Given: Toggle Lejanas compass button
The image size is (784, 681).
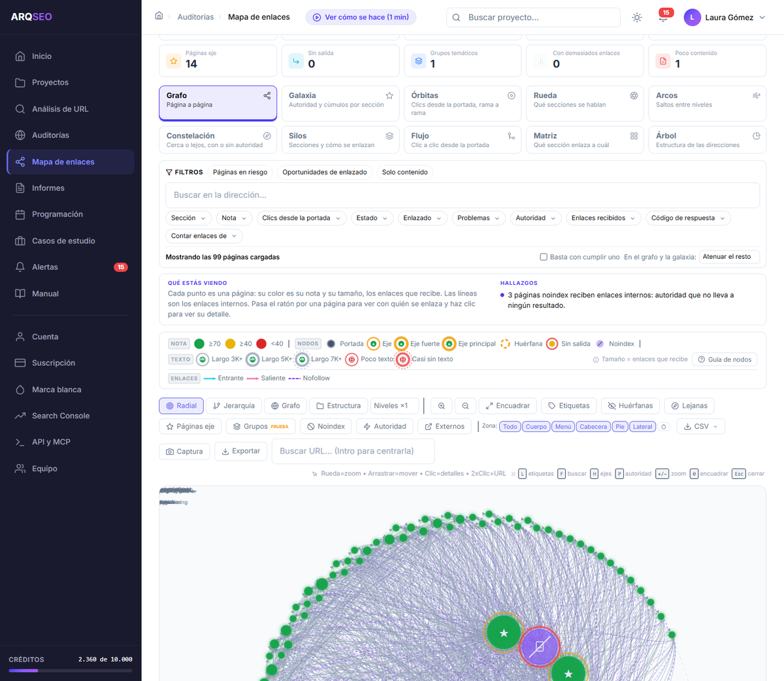Looking at the screenshot, I should pyautogui.click(x=689, y=406).
